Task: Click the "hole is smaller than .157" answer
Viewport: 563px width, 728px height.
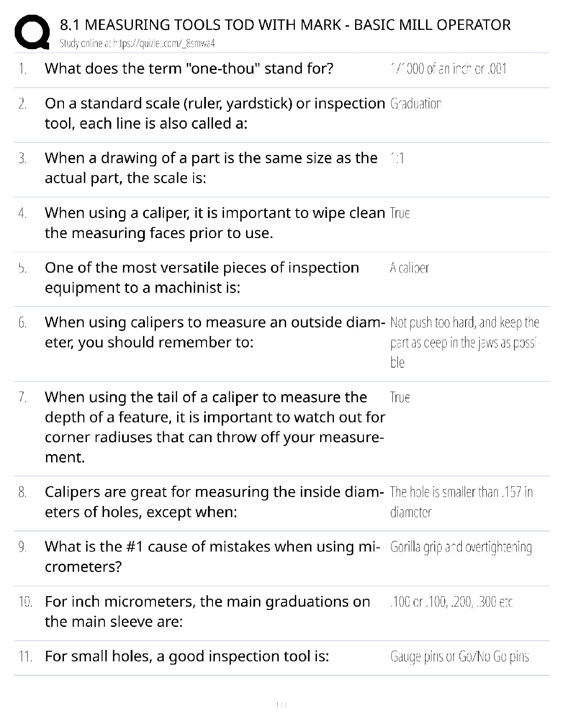Action: click(x=461, y=502)
